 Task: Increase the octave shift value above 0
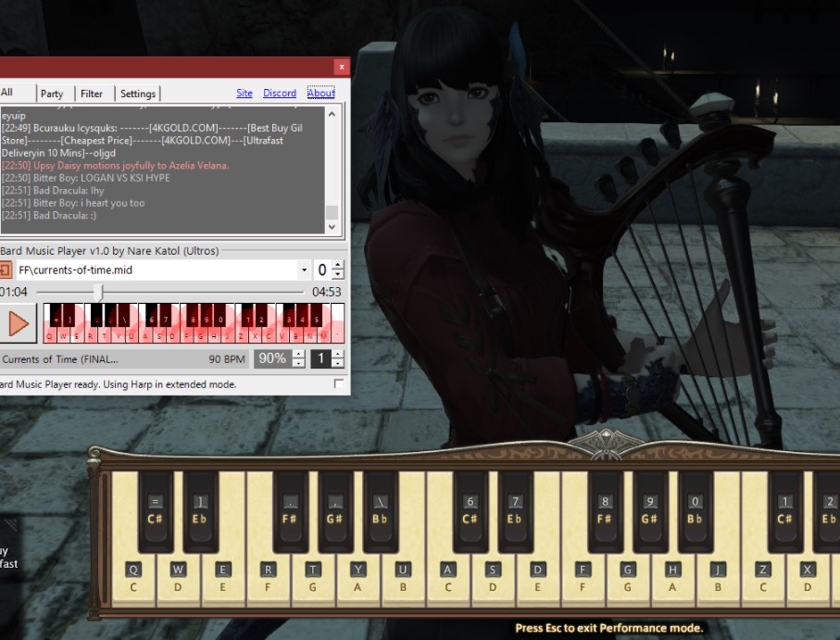337,265
